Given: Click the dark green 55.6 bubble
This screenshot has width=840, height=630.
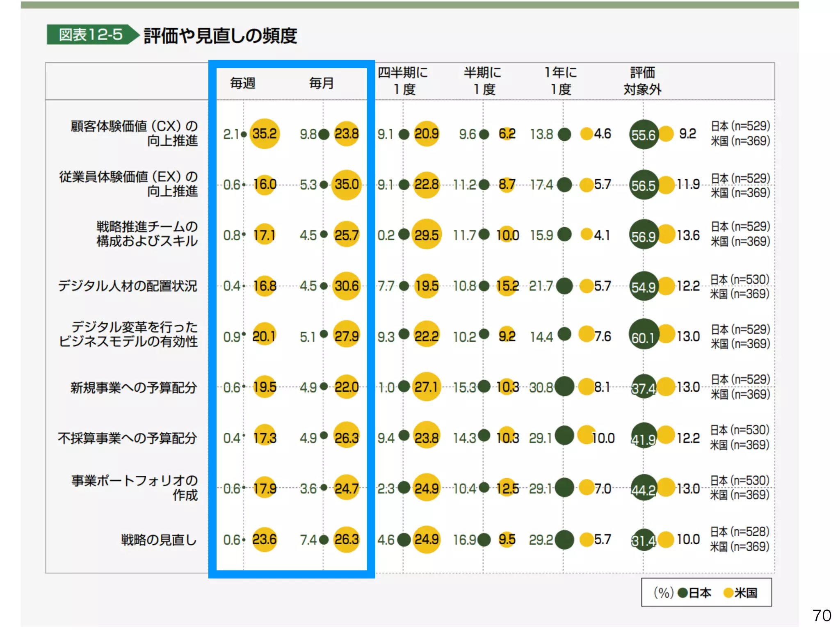Looking at the screenshot, I should 644,135.
